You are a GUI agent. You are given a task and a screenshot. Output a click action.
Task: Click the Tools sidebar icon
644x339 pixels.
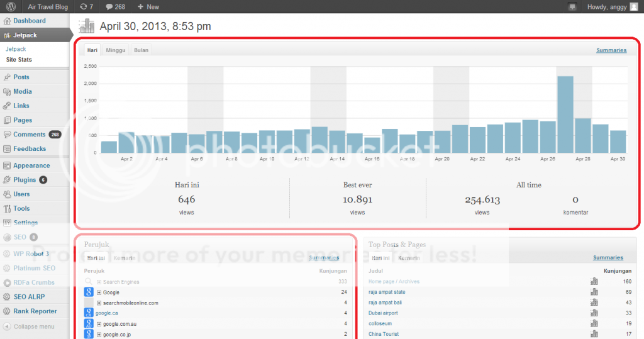click(7, 208)
